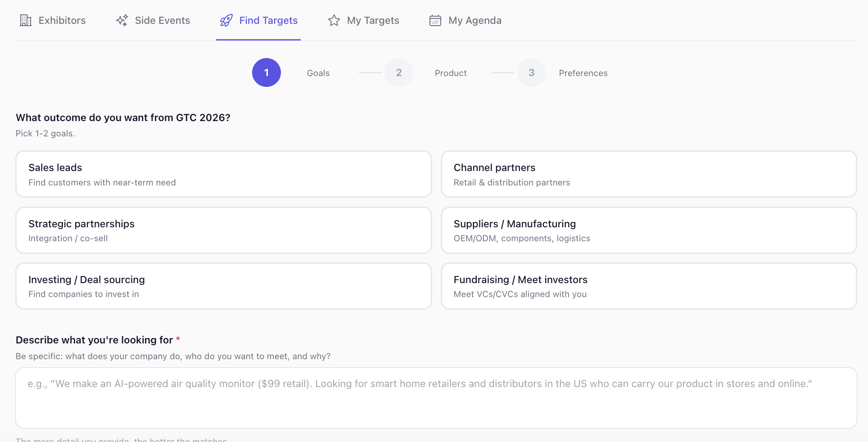This screenshot has width=868, height=442.
Task: Open the Exhibitors tab
Action: coord(62,20)
